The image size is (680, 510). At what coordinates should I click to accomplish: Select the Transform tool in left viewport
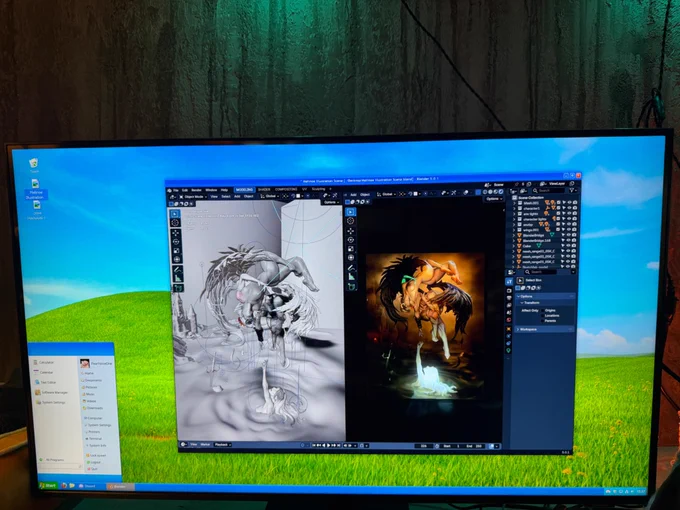[177, 259]
